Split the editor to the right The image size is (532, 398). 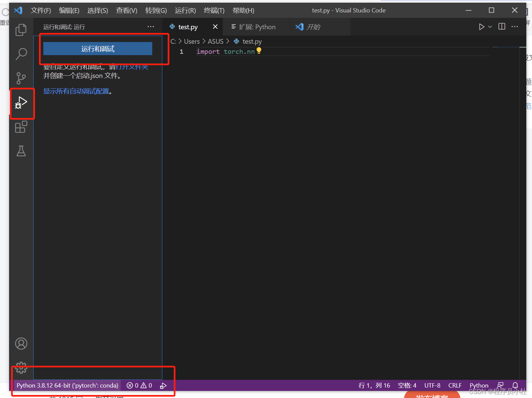coord(502,27)
